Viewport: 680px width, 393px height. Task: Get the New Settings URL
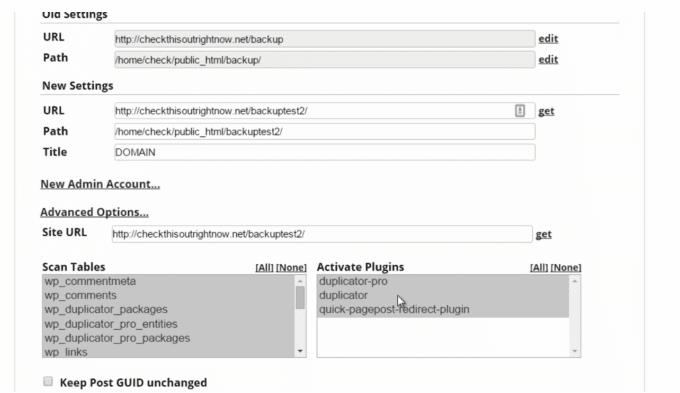click(x=546, y=111)
